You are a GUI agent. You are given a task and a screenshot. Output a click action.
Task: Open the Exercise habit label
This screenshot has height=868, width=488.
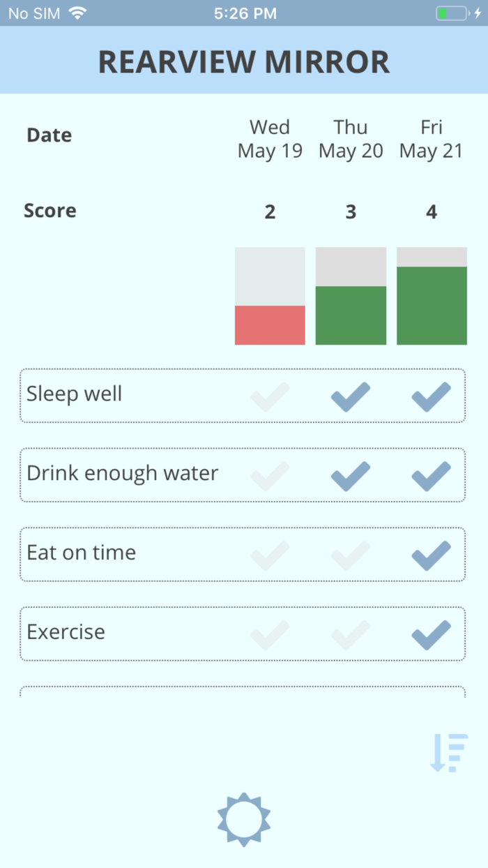(66, 632)
